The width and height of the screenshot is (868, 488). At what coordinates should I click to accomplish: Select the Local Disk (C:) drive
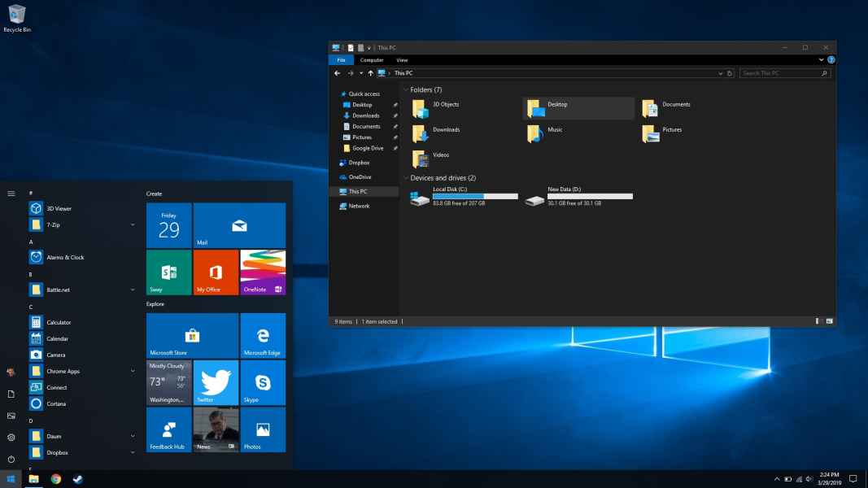tap(465, 196)
